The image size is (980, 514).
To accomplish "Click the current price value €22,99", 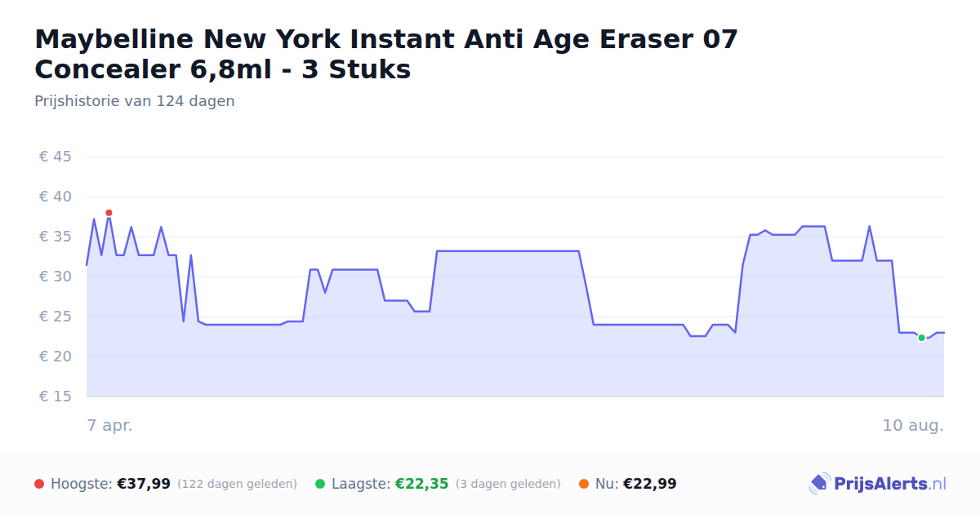I will tap(649, 484).
